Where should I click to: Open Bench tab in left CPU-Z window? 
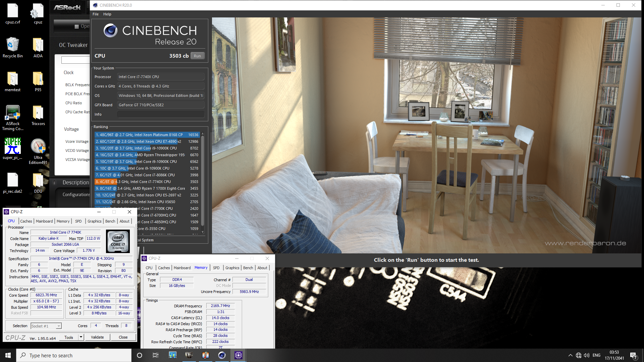click(x=110, y=221)
